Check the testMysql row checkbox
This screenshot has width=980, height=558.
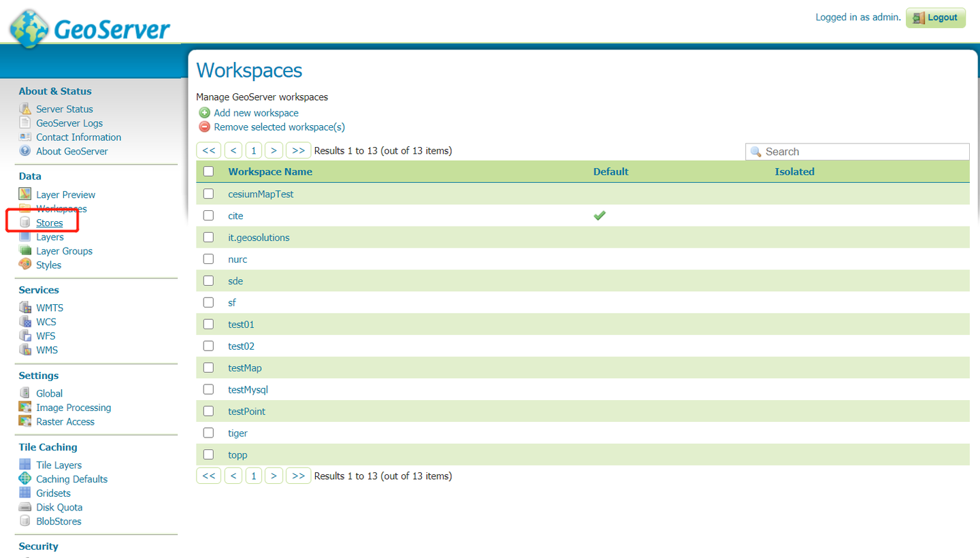tap(209, 390)
